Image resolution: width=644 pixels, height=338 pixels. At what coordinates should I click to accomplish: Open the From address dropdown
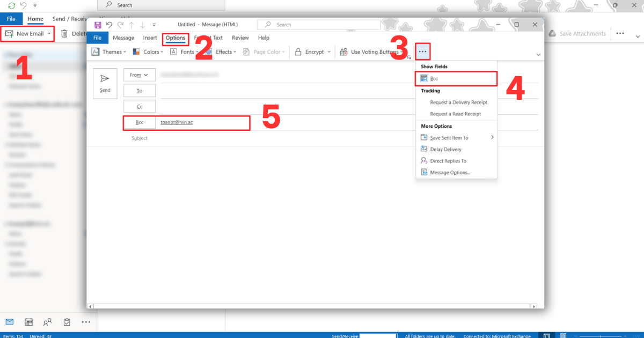coord(139,75)
